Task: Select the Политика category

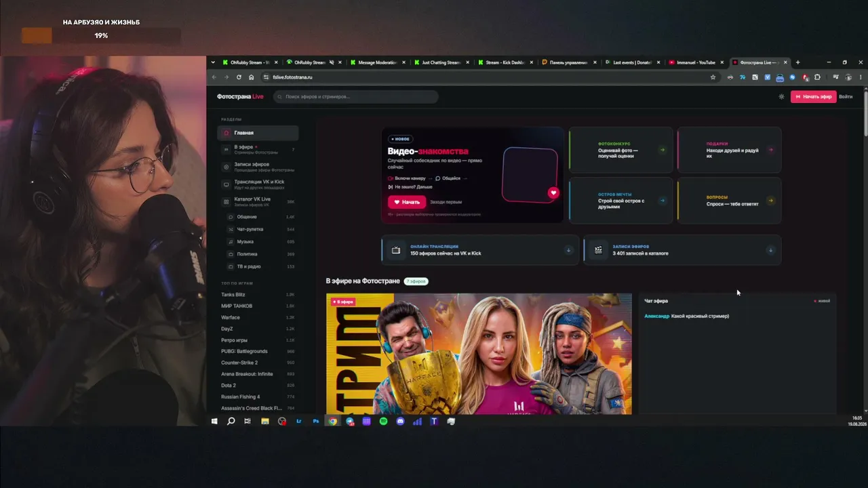Action: 261,254
